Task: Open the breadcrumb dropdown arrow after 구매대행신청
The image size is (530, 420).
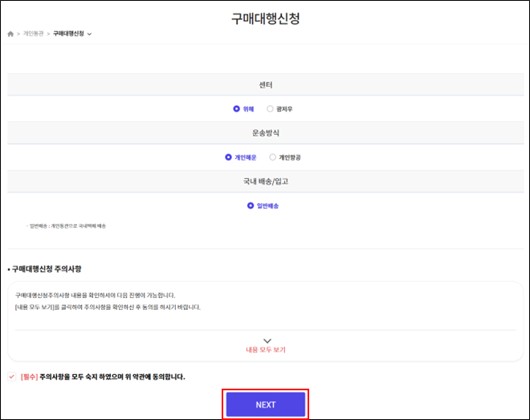Action: point(89,34)
